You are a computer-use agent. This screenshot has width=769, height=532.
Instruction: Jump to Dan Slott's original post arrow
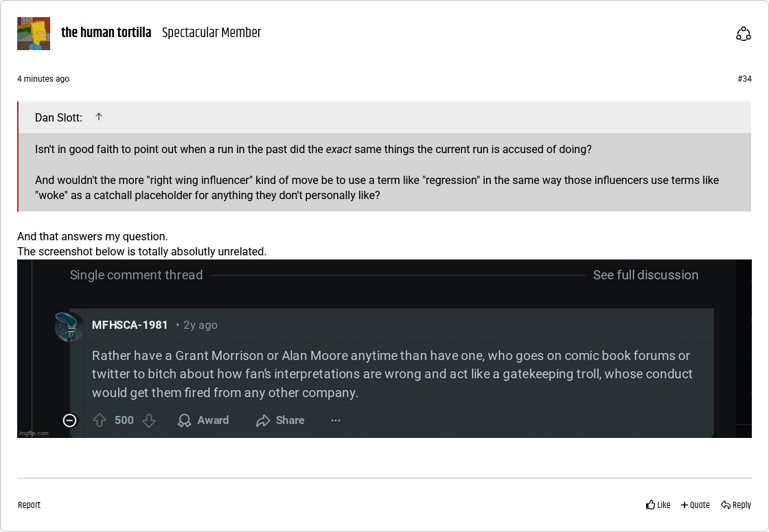[99, 117]
